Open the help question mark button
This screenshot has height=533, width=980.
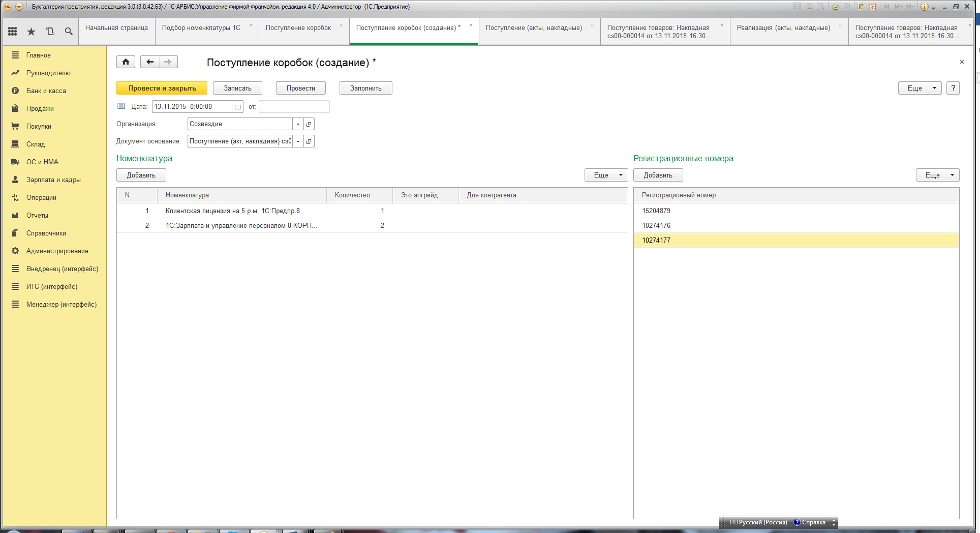point(953,88)
